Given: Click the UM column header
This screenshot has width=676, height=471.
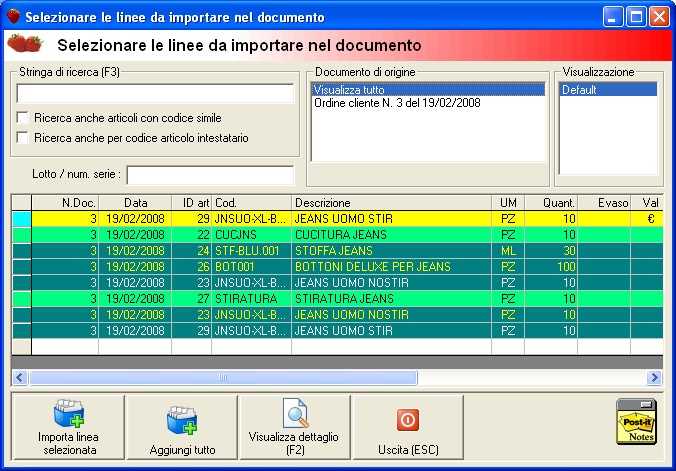Looking at the screenshot, I should tap(508, 203).
